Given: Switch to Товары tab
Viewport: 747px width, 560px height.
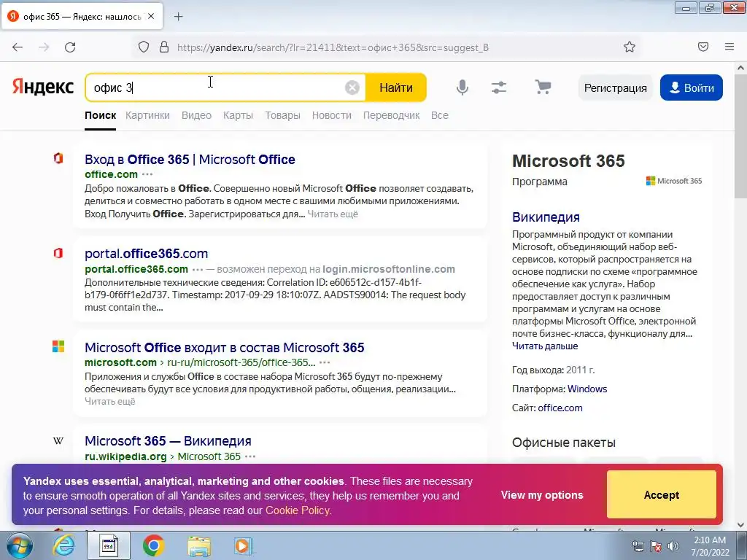Looking at the screenshot, I should click(282, 115).
